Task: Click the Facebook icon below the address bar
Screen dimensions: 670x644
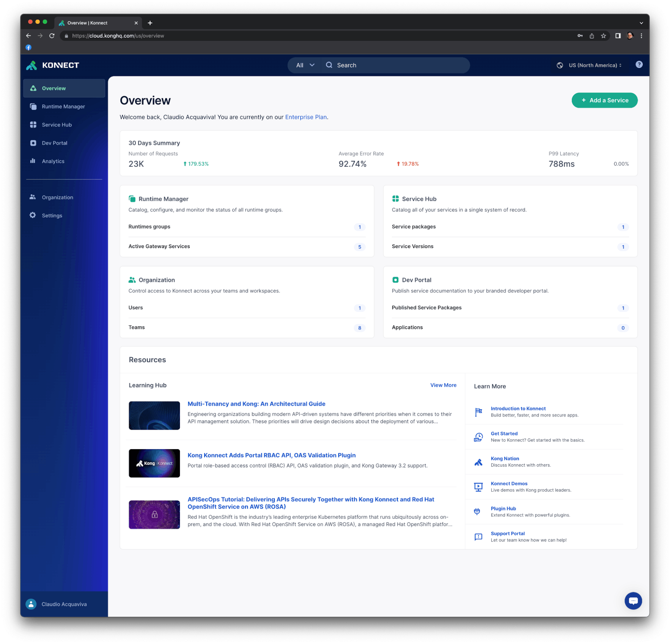Action: click(x=28, y=47)
